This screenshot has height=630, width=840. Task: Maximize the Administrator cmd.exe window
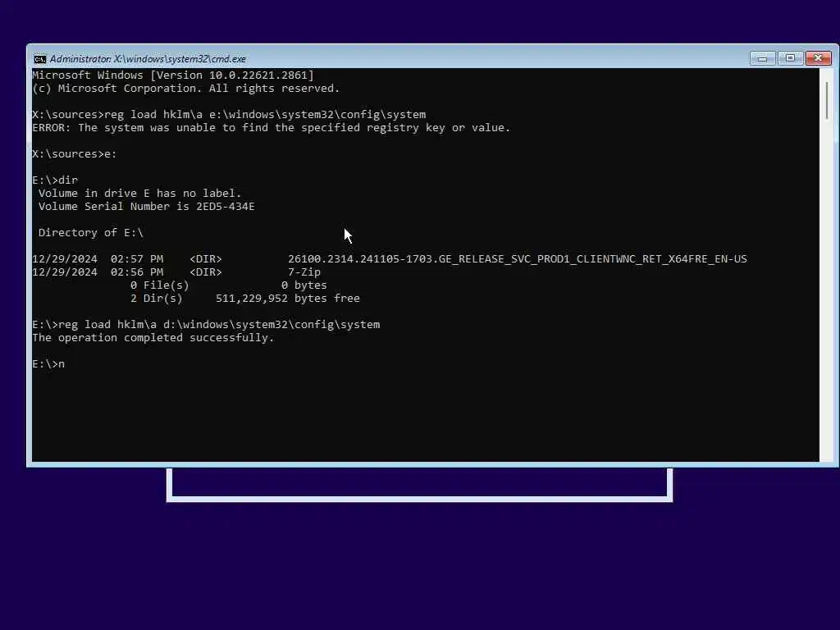click(x=790, y=58)
